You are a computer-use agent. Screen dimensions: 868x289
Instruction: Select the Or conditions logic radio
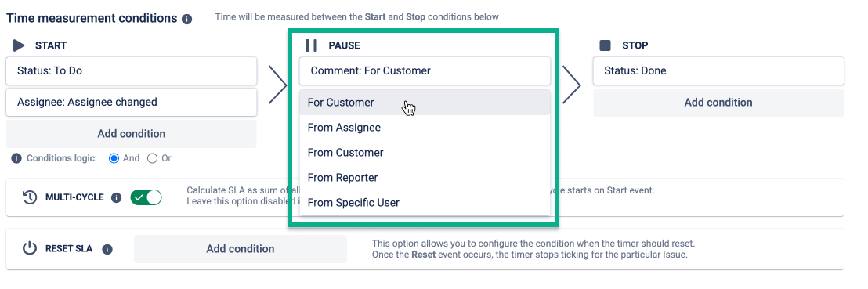152,158
